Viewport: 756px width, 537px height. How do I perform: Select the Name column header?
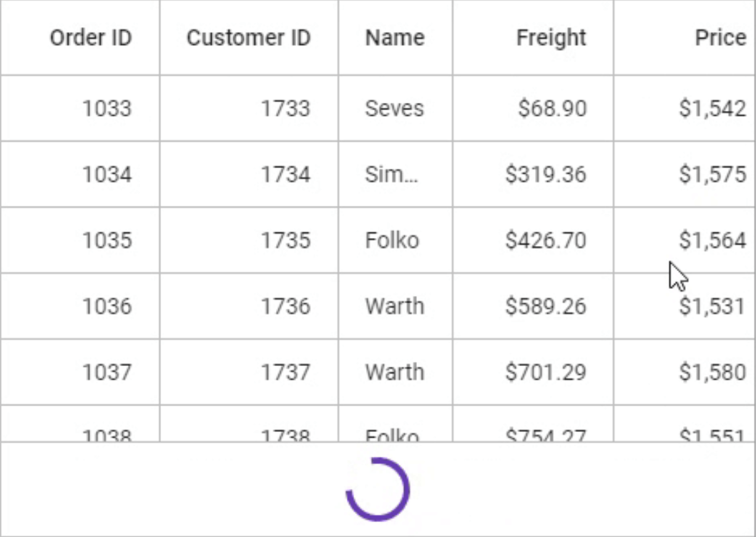point(395,38)
